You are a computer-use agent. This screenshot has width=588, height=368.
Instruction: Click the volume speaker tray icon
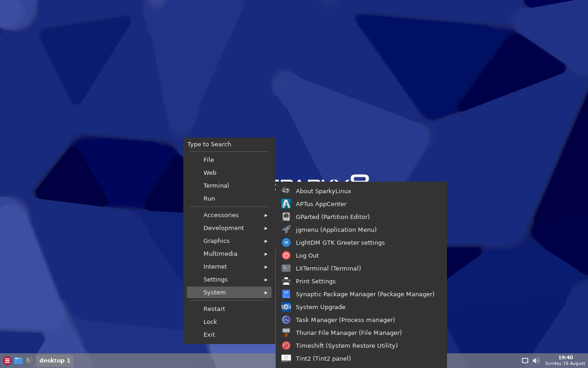click(x=536, y=361)
